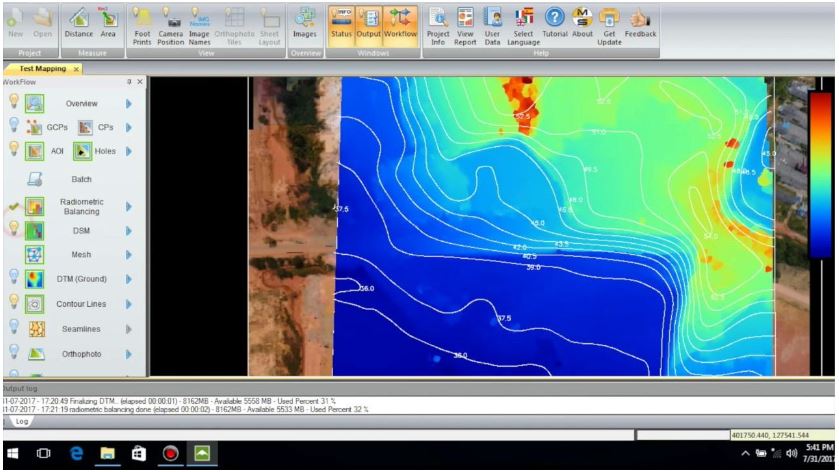Click the Batch workflow button
839x472 pixels.
[x=35, y=180]
